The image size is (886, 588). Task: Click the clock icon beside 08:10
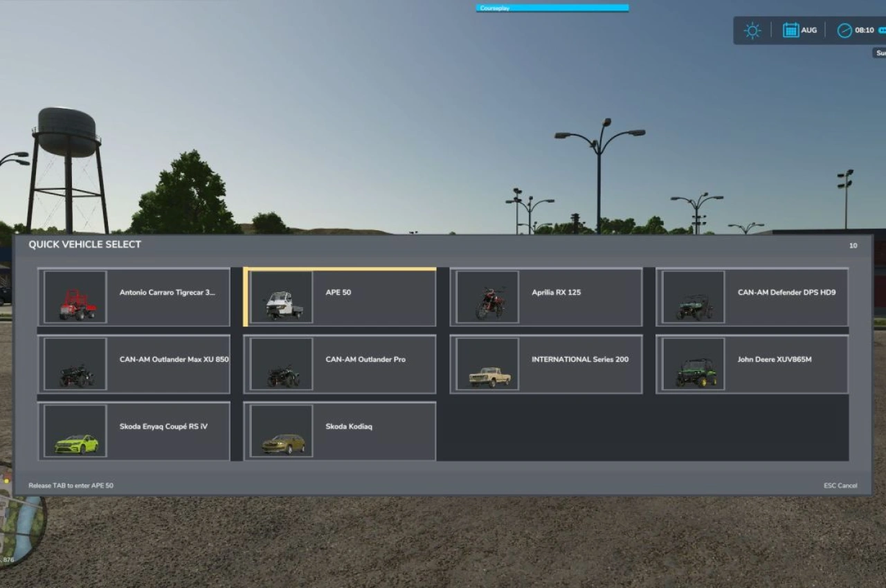tap(844, 30)
